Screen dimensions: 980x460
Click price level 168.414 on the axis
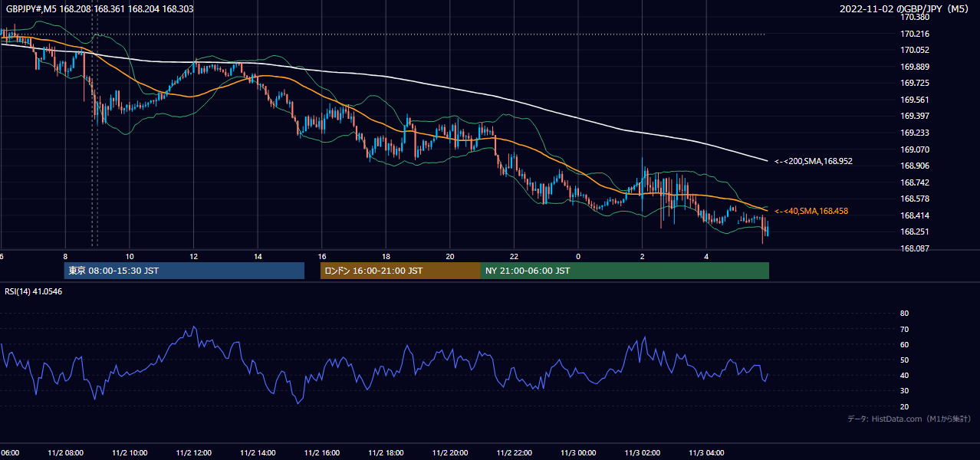(x=915, y=215)
